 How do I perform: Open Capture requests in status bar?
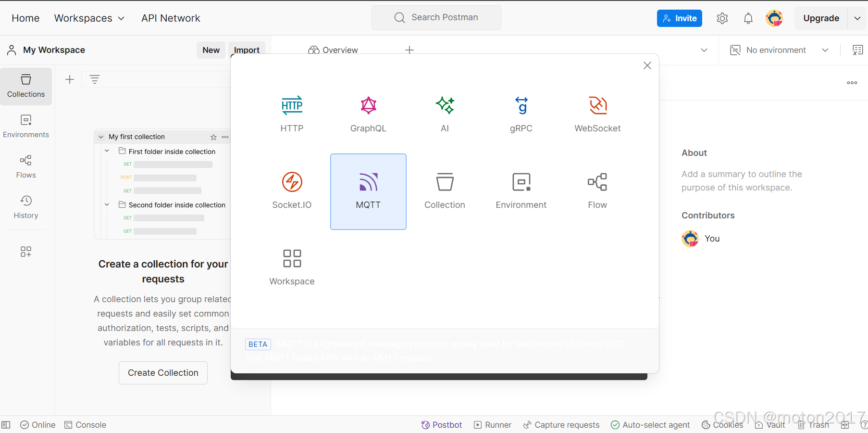(561, 425)
